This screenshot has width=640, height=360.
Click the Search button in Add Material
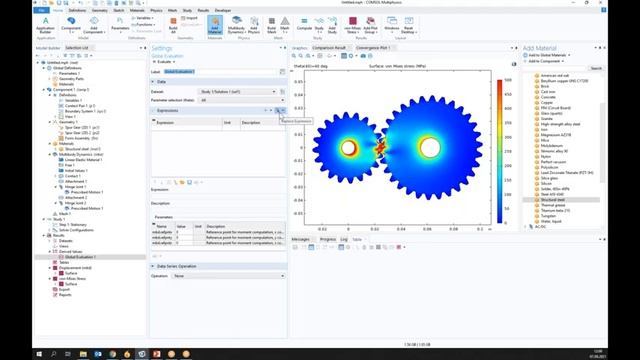[x=596, y=68]
